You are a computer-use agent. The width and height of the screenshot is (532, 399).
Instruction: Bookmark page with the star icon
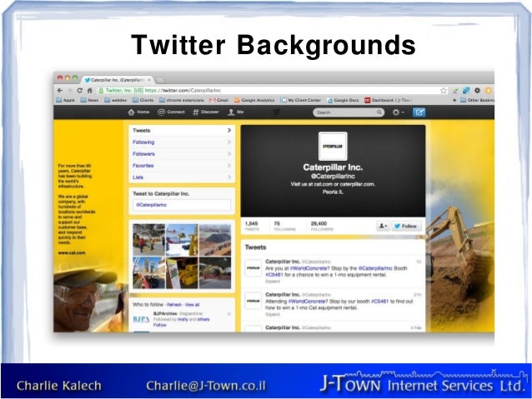click(444, 91)
